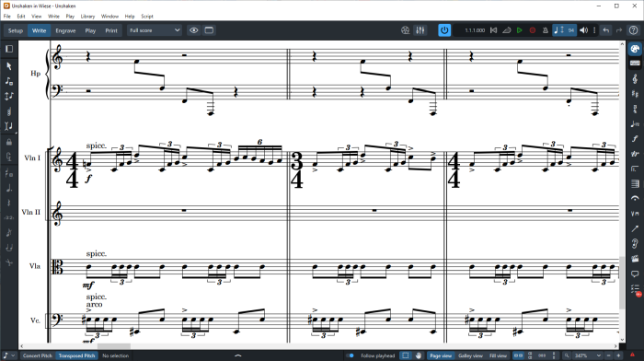The image size is (644, 361).
Task: Toggle the Activate Project power button
Action: (x=444, y=30)
